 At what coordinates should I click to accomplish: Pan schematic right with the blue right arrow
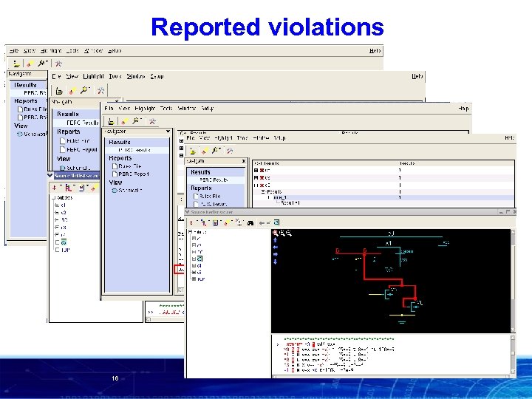tap(275, 254)
